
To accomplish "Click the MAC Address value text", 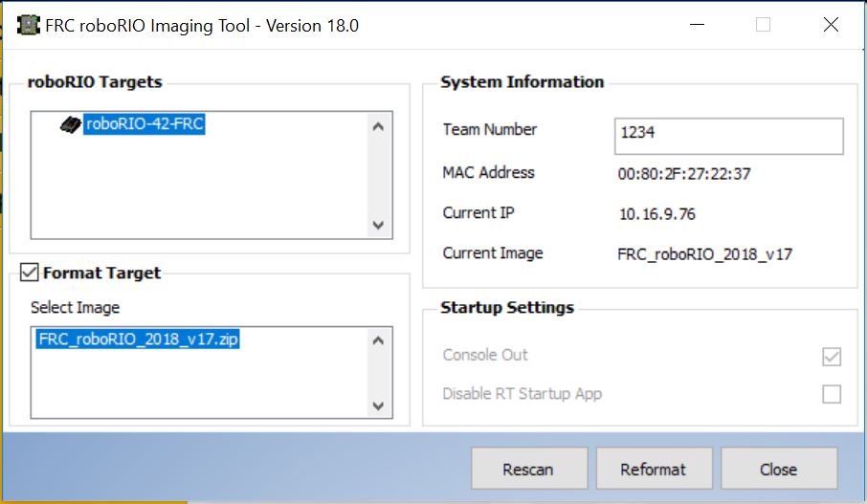I will pos(684,174).
